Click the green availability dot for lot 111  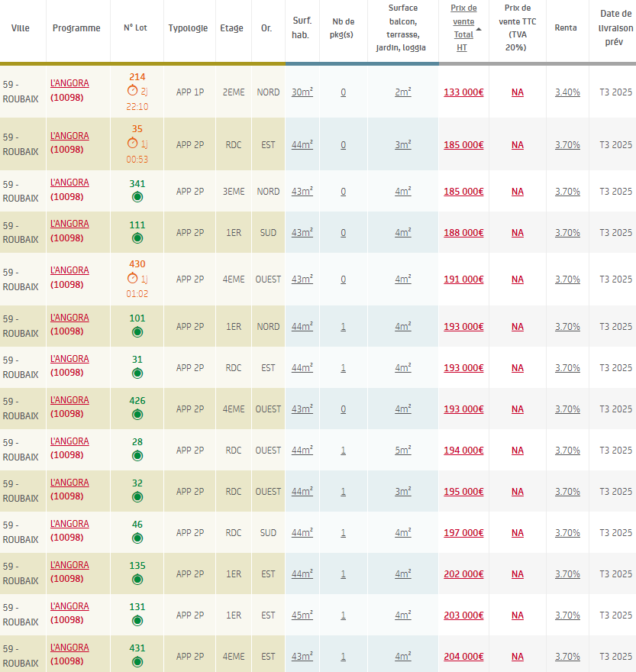[x=137, y=238]
